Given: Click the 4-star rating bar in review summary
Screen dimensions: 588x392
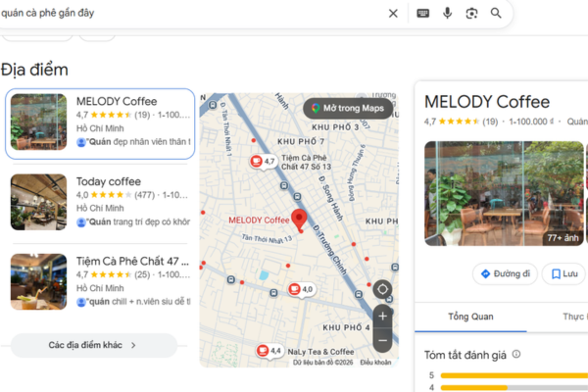Looking at the screenshot, I should (514, 387).
